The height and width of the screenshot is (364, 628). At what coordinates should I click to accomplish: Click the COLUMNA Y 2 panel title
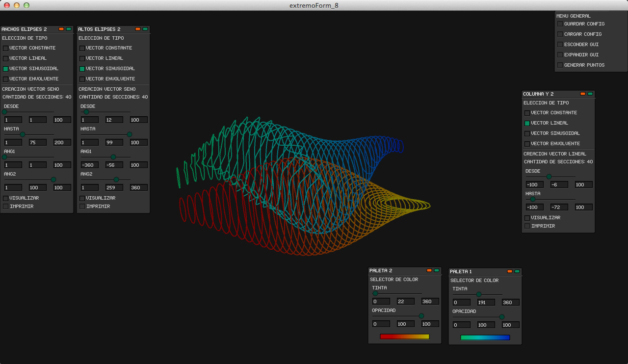[538, 94]
